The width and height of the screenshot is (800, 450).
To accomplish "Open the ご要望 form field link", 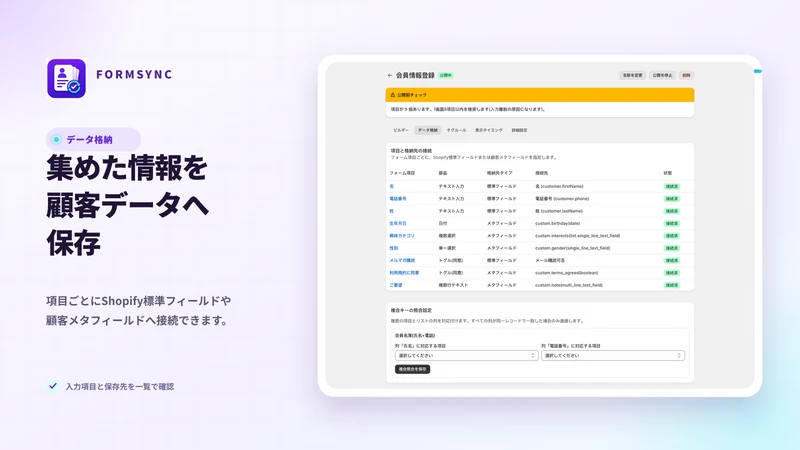I will (x=396, y=285).
